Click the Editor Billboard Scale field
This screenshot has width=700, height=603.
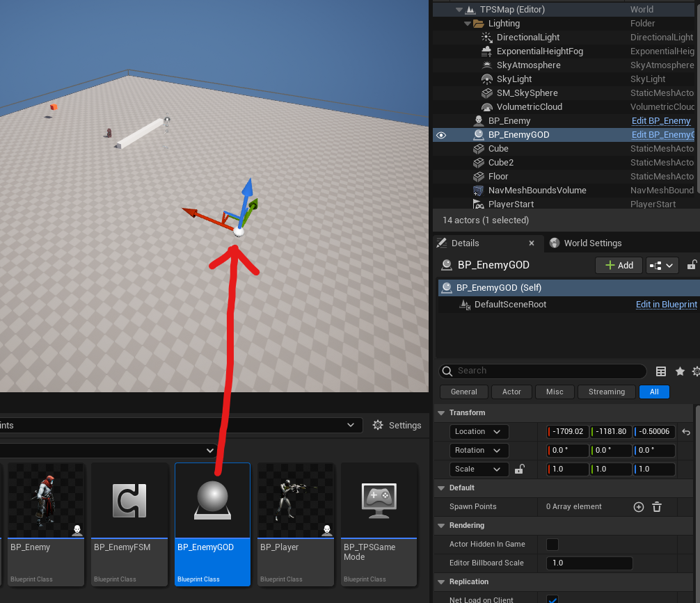(x=589, y=563)
